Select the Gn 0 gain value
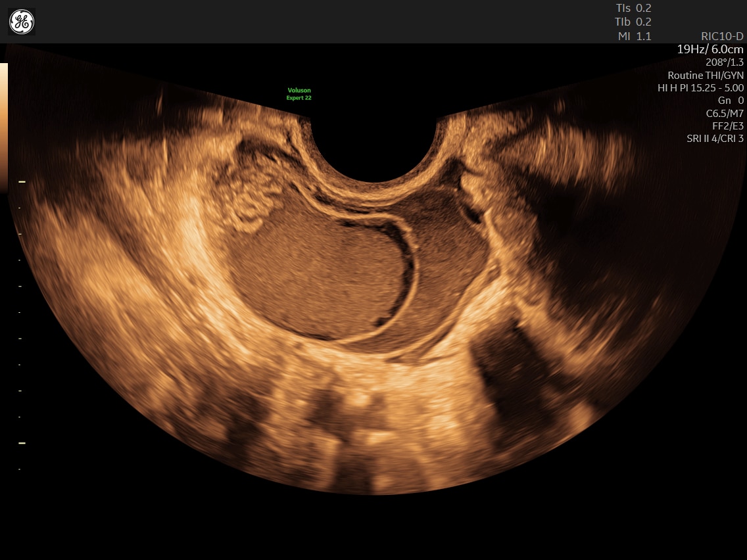The image size is (747, 560). (731, 101)
